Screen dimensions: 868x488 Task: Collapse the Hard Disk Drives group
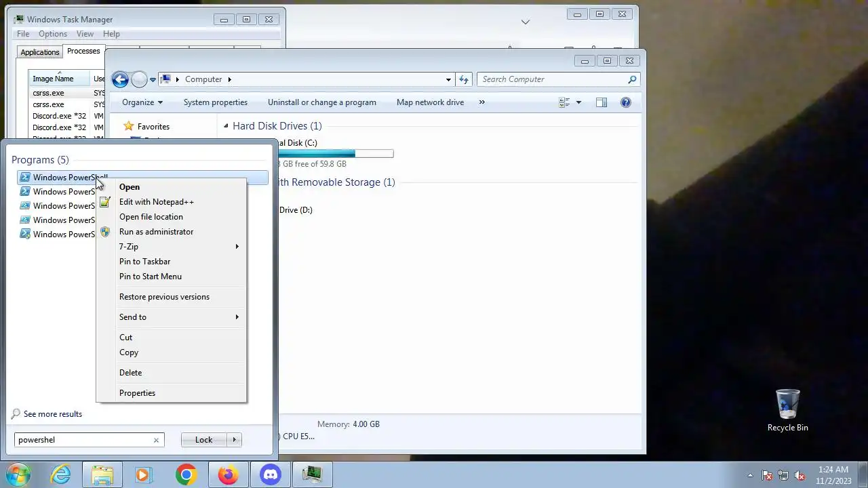(x=226, y=126)
